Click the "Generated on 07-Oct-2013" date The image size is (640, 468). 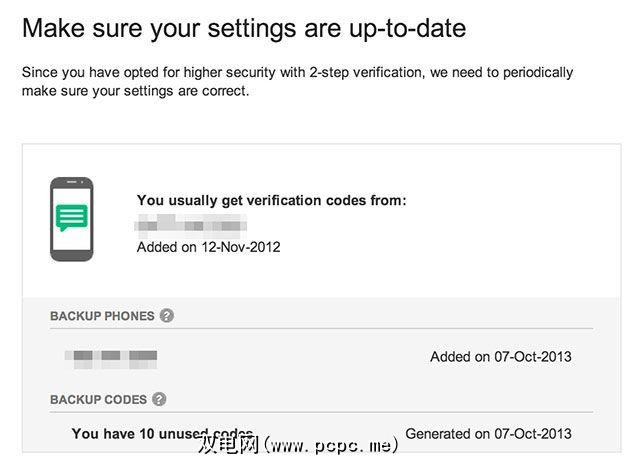[489, 434]
